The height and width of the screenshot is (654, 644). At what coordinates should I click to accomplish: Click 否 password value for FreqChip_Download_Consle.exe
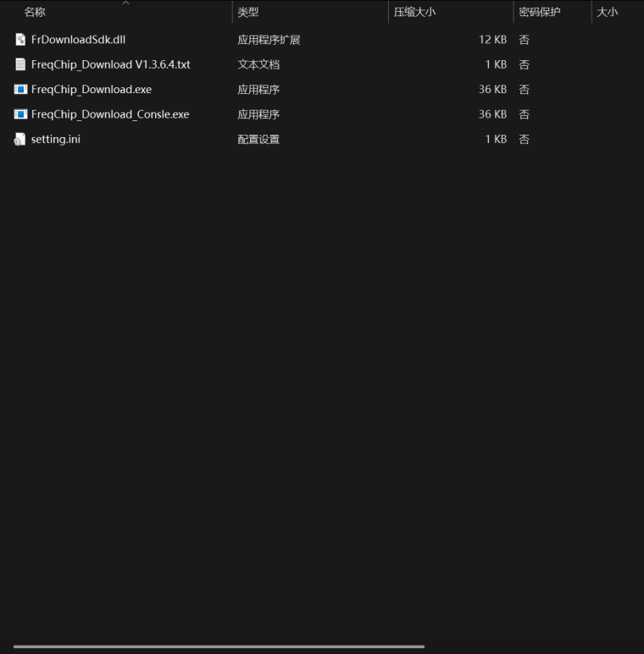524,114
